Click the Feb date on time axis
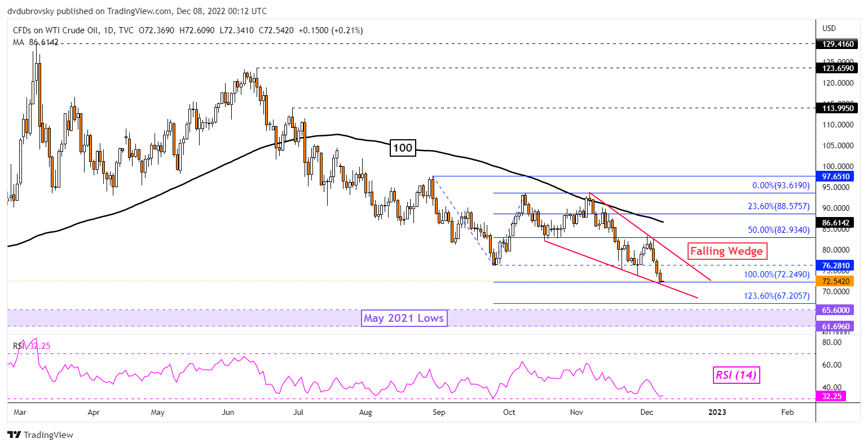Image resolution: width=868 pixels, height=447 pixels. 787,412
